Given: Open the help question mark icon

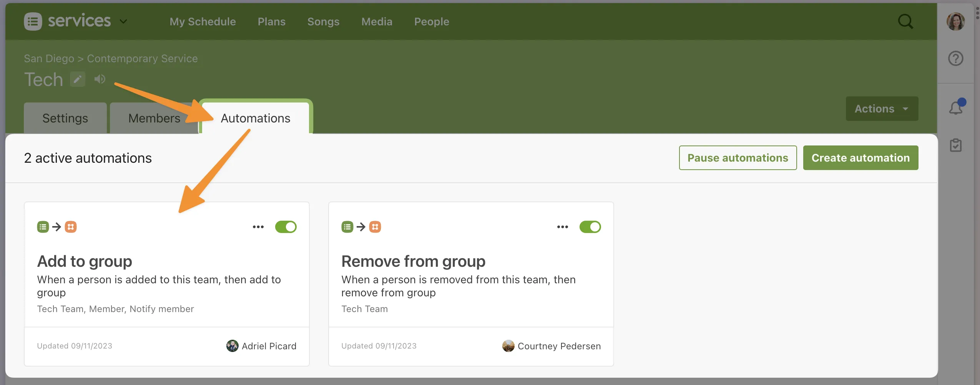Looking at the screenshot, I should 955,58.
